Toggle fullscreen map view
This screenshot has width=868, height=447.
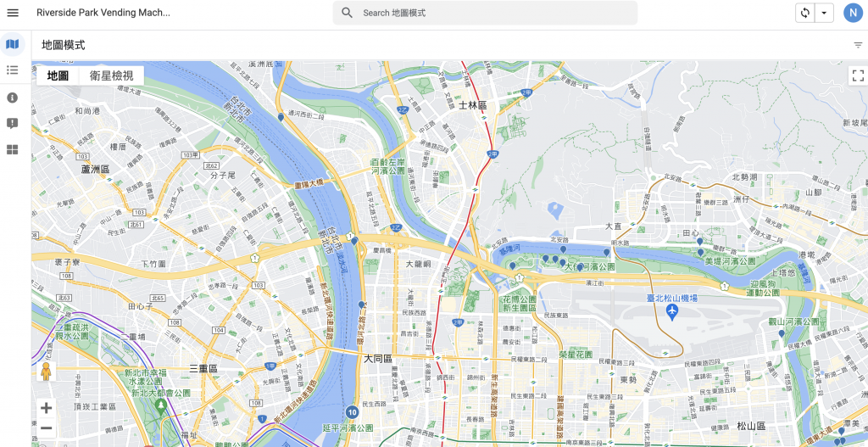[x=858, y=75]
